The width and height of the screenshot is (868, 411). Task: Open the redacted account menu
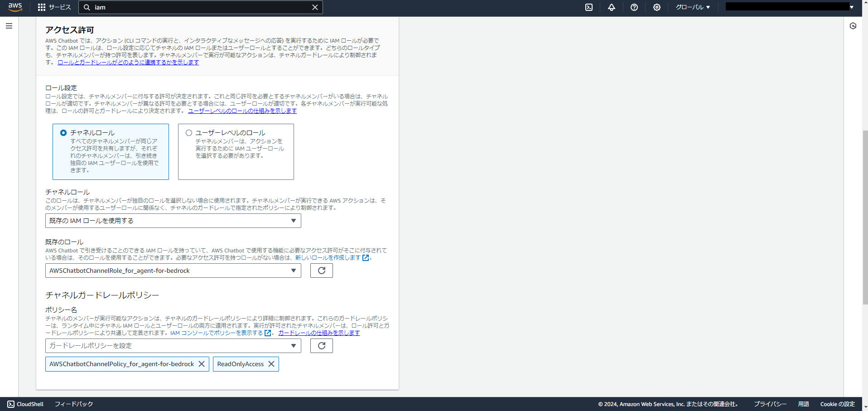click(790, 7)
